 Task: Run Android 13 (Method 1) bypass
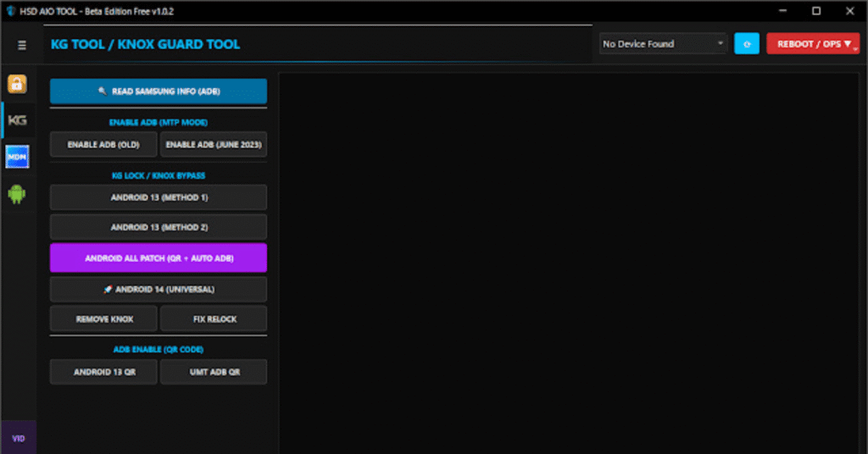159,197
